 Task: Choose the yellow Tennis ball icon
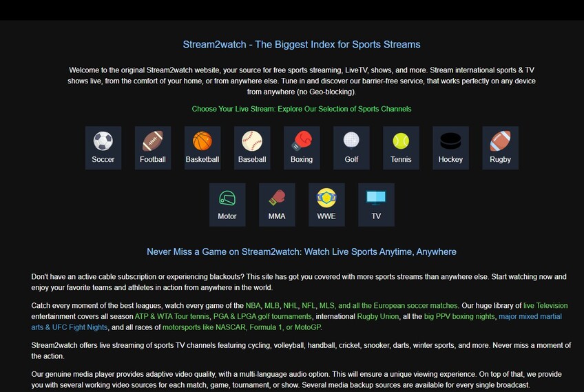tap(401, 141)
